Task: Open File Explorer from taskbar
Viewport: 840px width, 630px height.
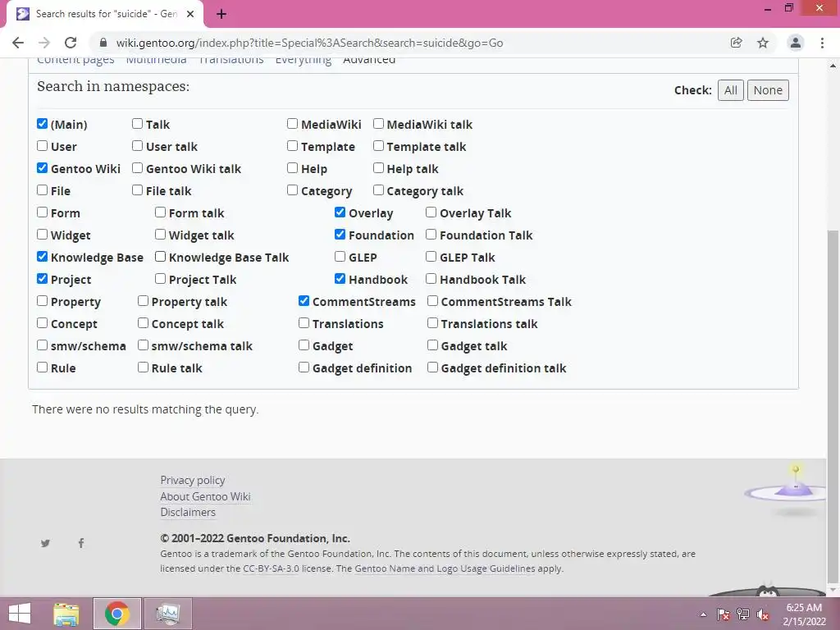Action: (66, 614)
